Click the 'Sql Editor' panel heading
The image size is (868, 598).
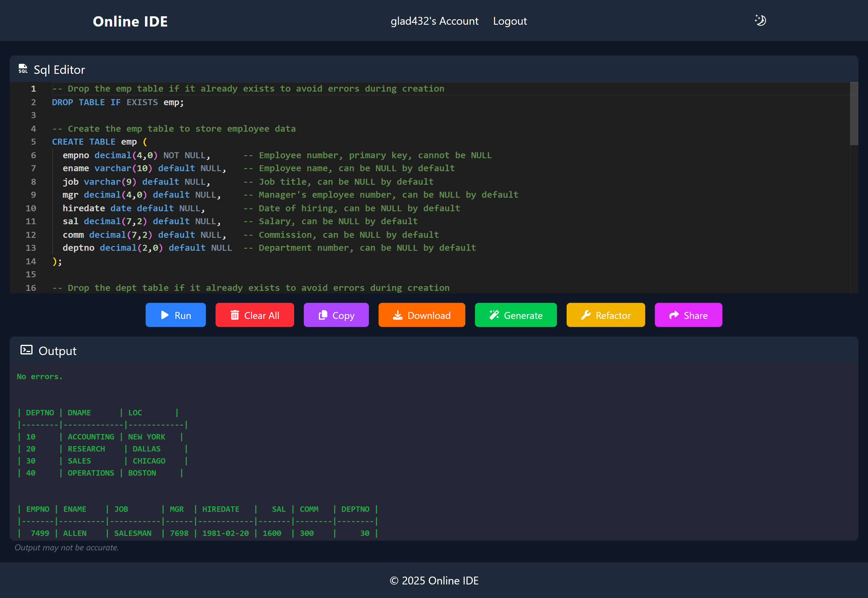click(59, 70)
